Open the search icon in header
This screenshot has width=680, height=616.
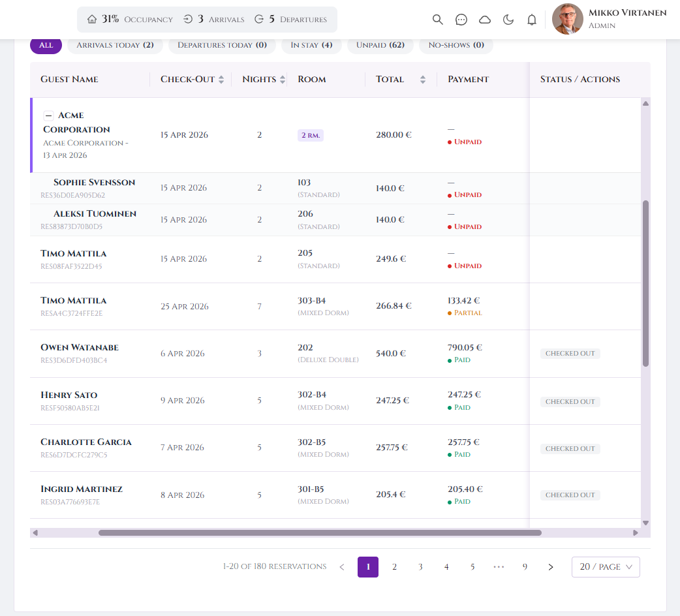pos(438,20)
